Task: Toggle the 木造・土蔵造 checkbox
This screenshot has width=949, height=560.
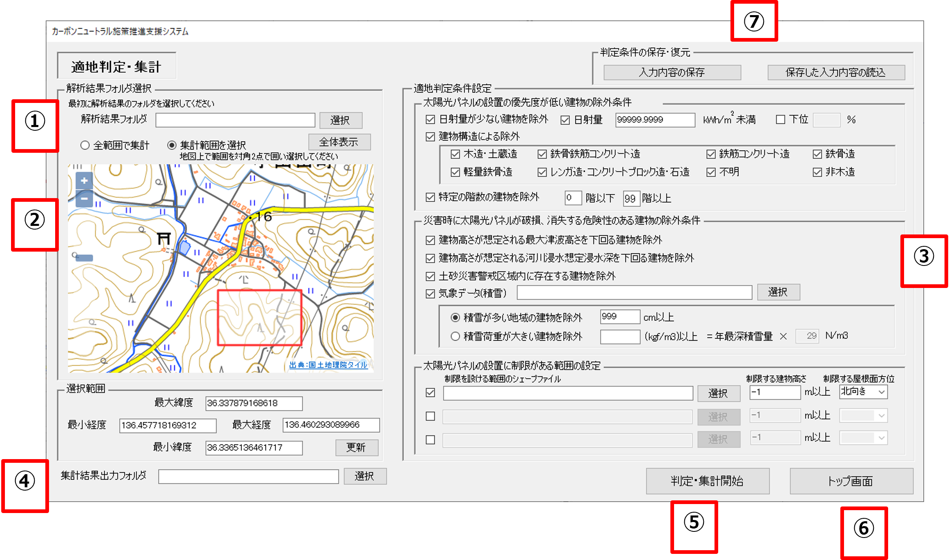Action: click(x=455, y=154)
